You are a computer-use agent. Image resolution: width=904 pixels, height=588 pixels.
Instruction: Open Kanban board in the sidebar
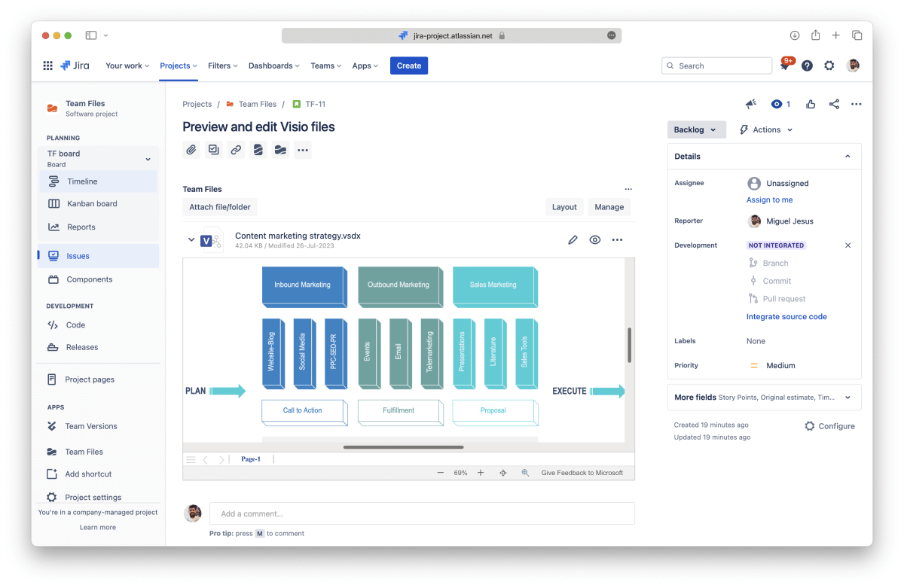coord(99,204)
